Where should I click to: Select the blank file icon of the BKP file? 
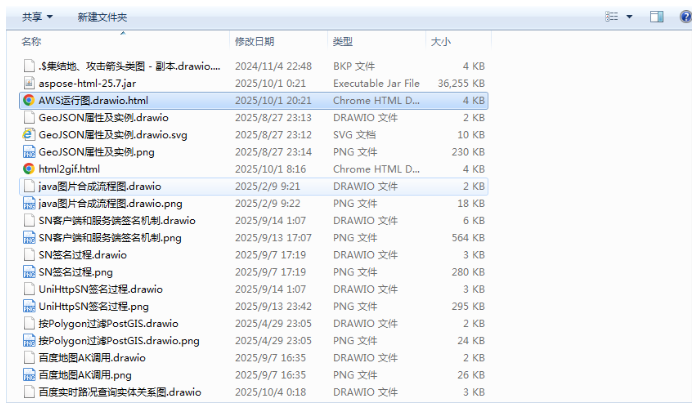[x=29, y=66]
